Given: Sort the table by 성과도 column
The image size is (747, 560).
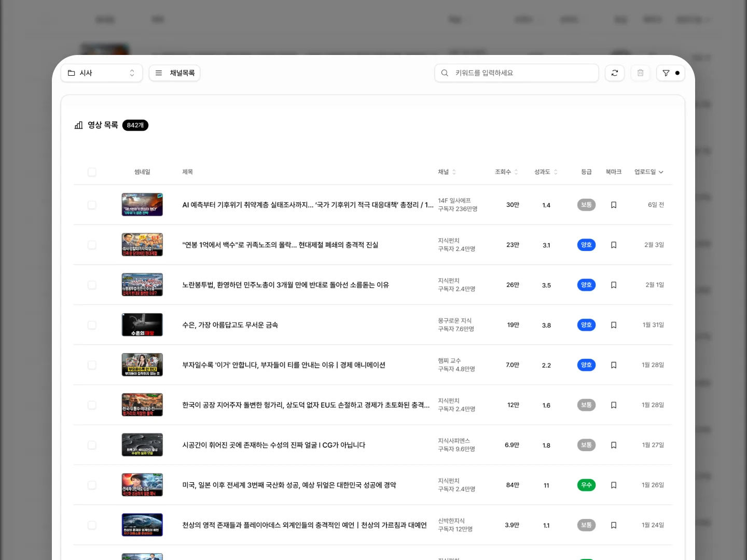Looking at the screenshot, I should click(x=546, y=172).
